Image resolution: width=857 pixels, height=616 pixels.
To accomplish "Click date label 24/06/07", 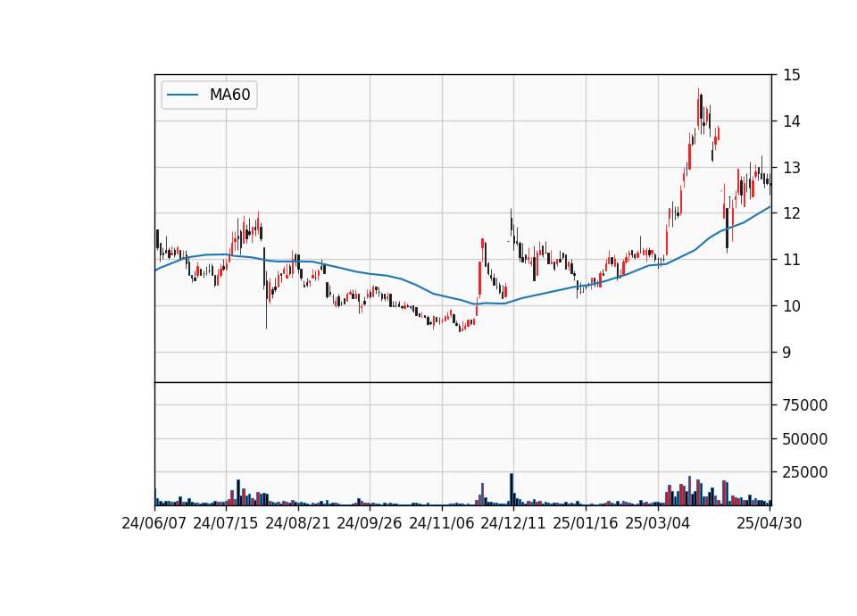I will (x=154, y=523).
